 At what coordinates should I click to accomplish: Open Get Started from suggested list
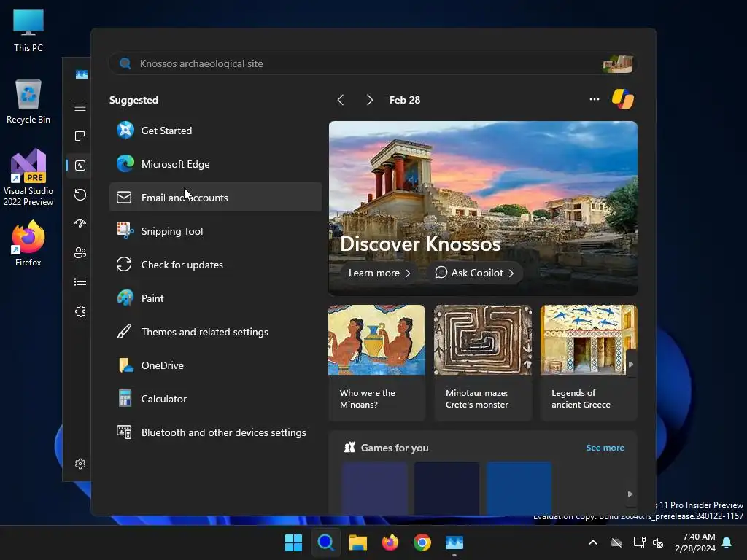tap(215, 131)
